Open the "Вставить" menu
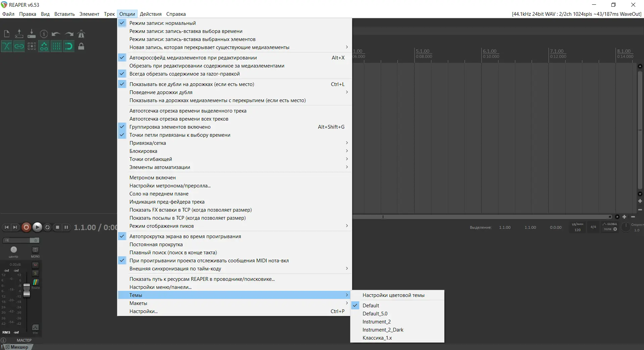 (x=64, y=14)
